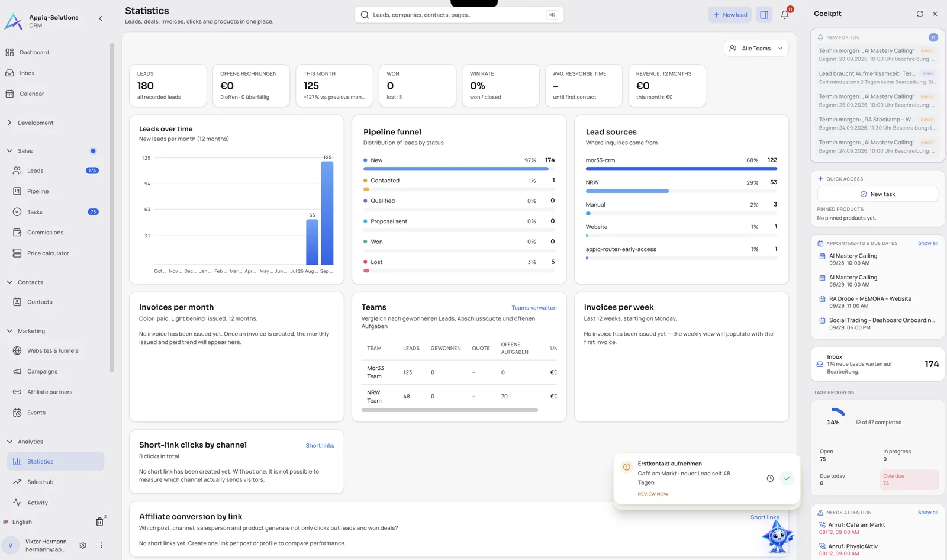Toggle the Cockpit side panel icon

coord(764,15)
